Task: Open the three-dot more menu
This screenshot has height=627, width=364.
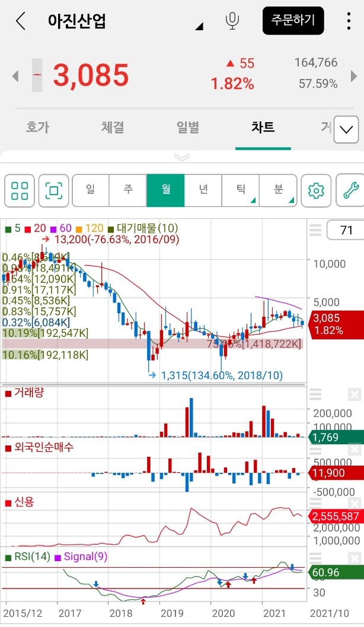Action: click(x=349, y=20)
